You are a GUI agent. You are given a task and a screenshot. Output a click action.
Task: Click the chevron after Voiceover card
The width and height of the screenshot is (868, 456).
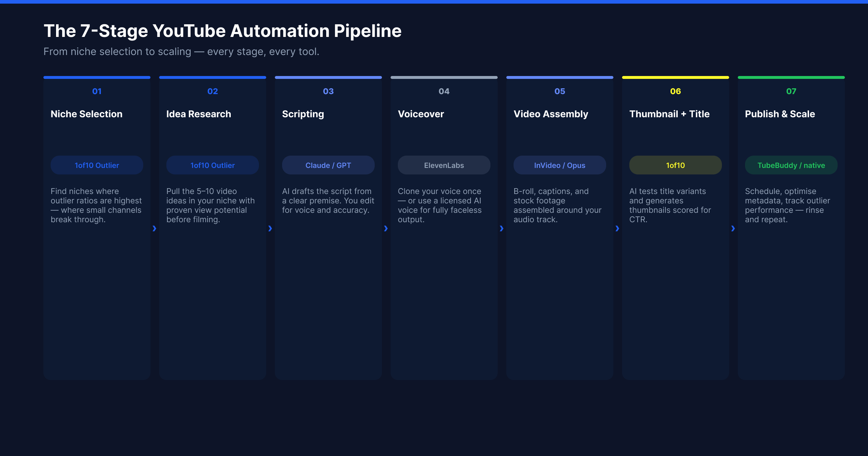point(502,228)
